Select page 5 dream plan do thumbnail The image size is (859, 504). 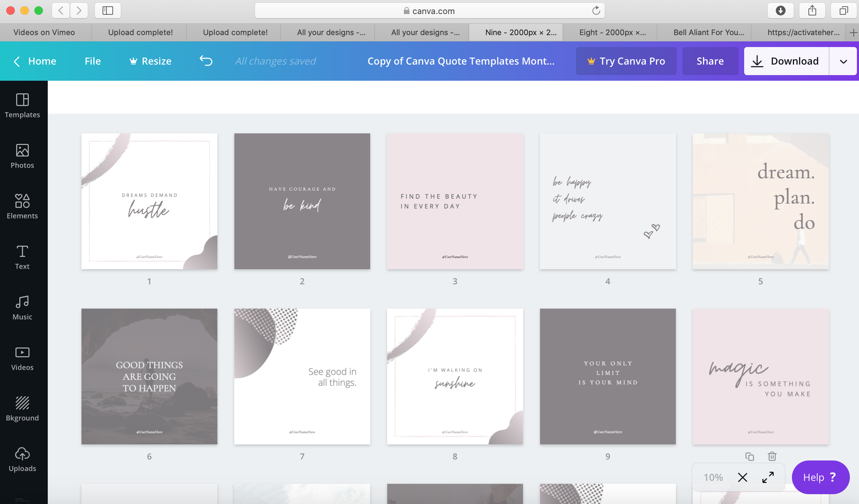pyautogui.click(x=761, y=201)
